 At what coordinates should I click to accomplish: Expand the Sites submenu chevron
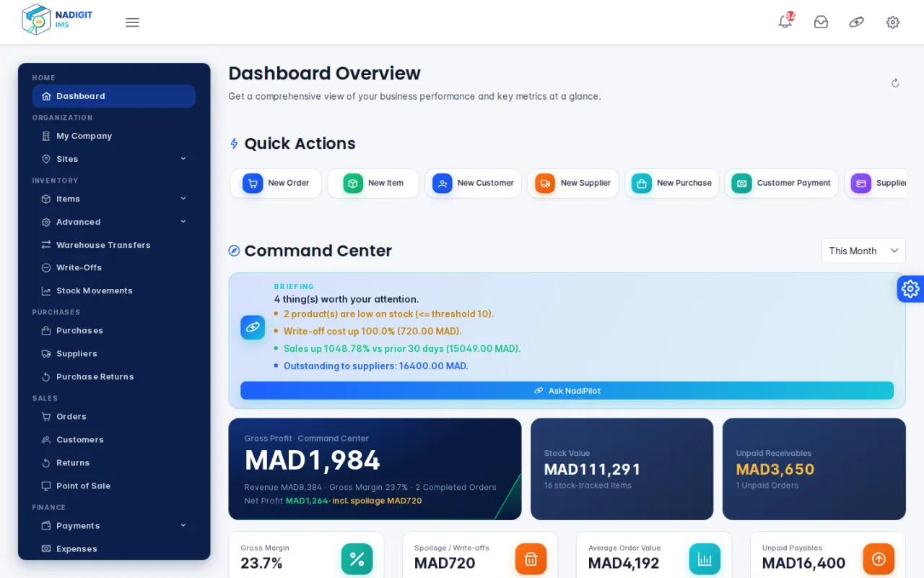click(x=183, y=159)
